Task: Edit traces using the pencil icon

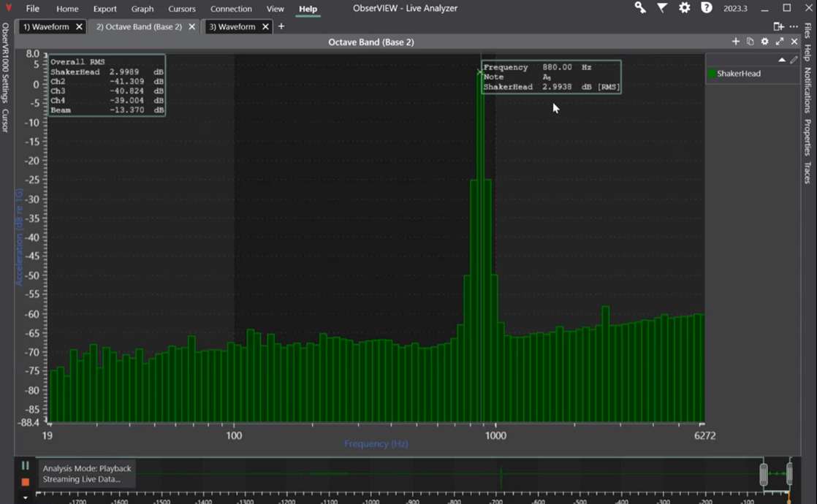Action: pos(794,59)
